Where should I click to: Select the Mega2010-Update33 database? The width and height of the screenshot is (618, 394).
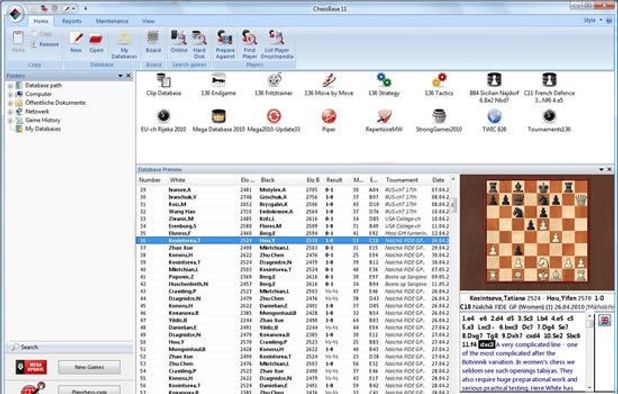pos(274,121)
